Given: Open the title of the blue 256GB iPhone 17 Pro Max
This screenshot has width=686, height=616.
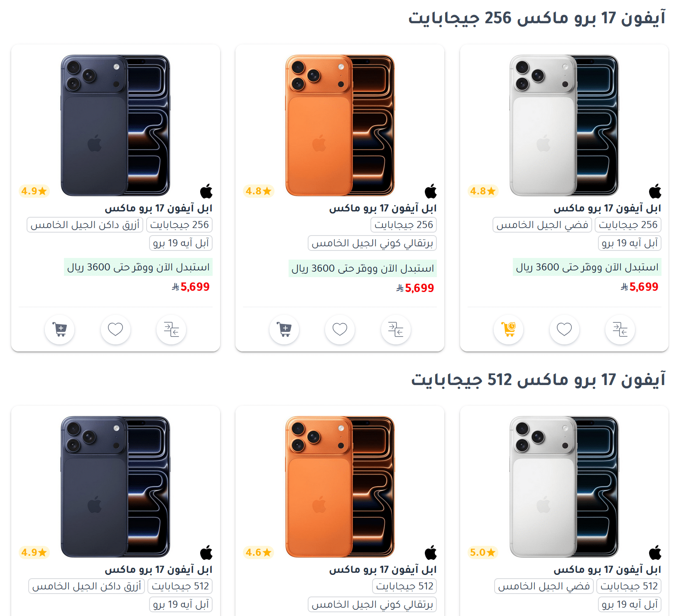Looking at the screenshot, I should point(158,208).
